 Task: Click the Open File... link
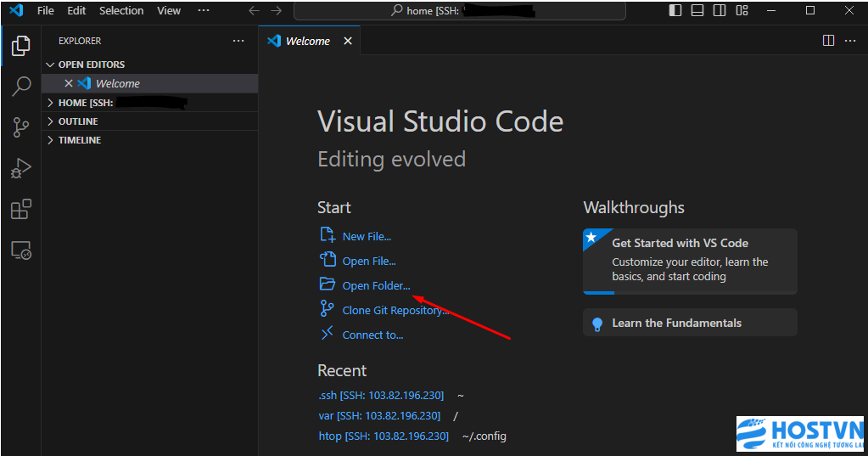pos(369,261)
